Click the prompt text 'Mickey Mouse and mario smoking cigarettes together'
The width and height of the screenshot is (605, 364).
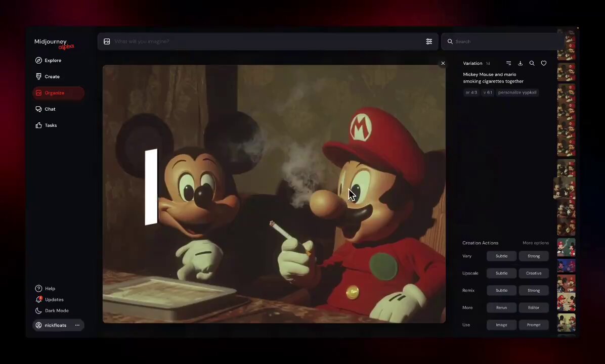click(493, 78)
